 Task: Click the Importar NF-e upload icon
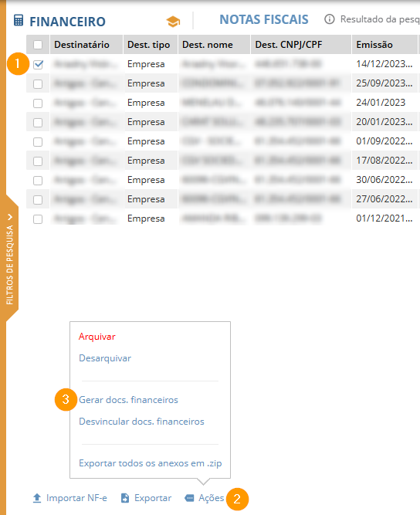[37, 498]
